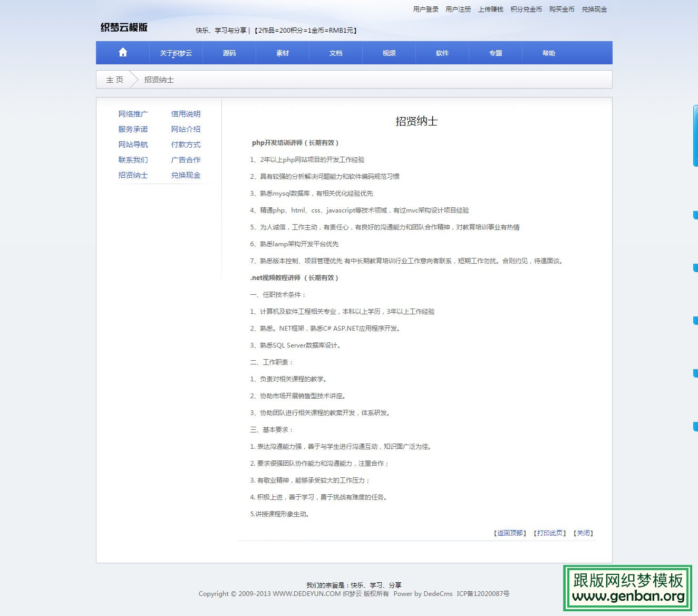Click the 用户注册 link
The width and height of the screenshot is (698, 616).
click(x=458, y=9)
